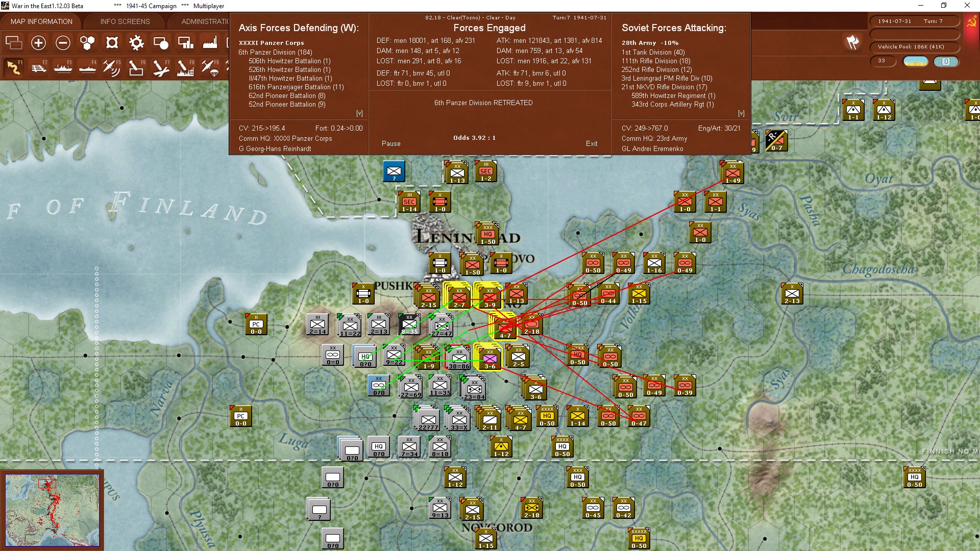Click 252nd Rifle Division (12) entry
This screenshot has width=980, height=551.
coord(656,69)
